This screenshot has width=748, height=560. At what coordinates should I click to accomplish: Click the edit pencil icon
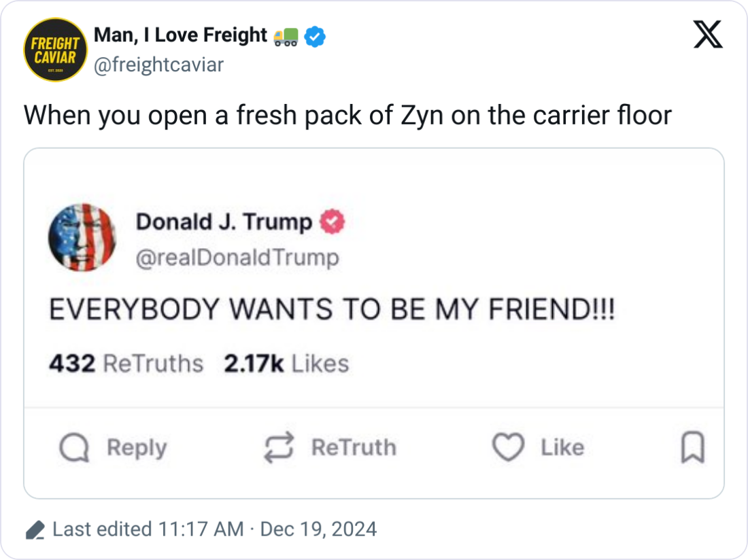tap(35, 530)
